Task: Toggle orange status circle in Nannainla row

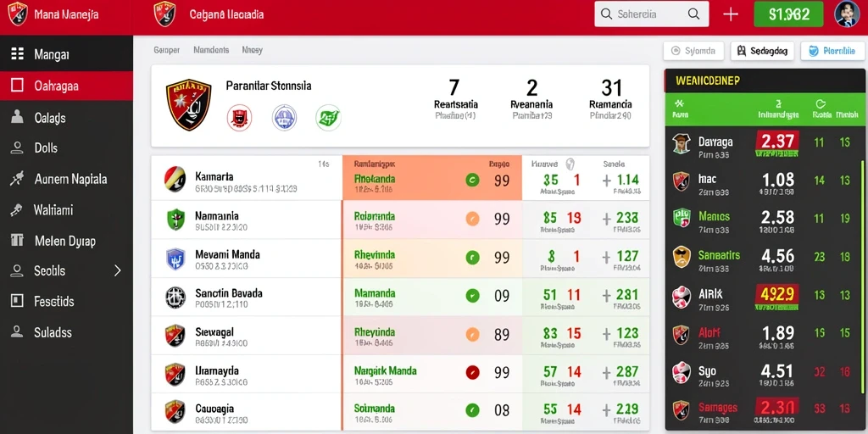Action: tap(472, 219)
